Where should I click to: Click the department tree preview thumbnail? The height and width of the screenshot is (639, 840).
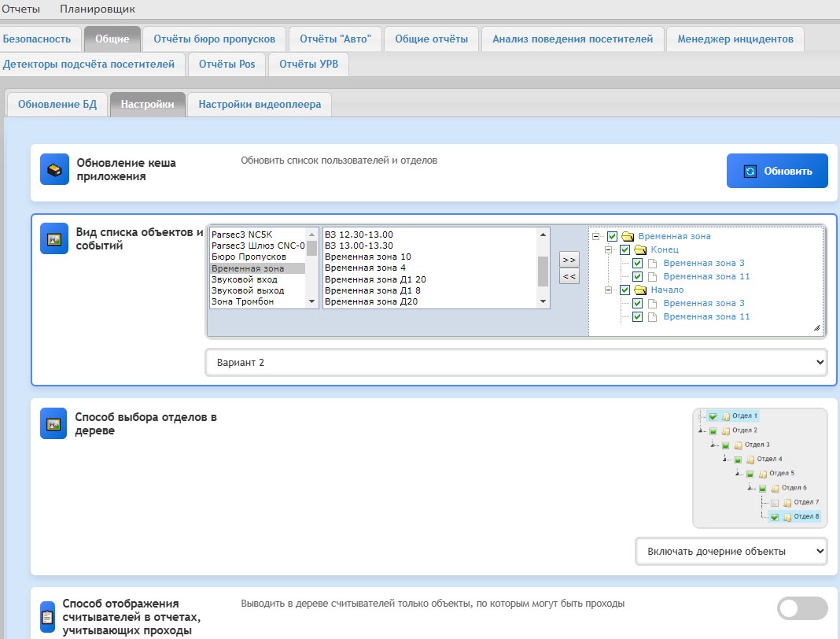761,468
